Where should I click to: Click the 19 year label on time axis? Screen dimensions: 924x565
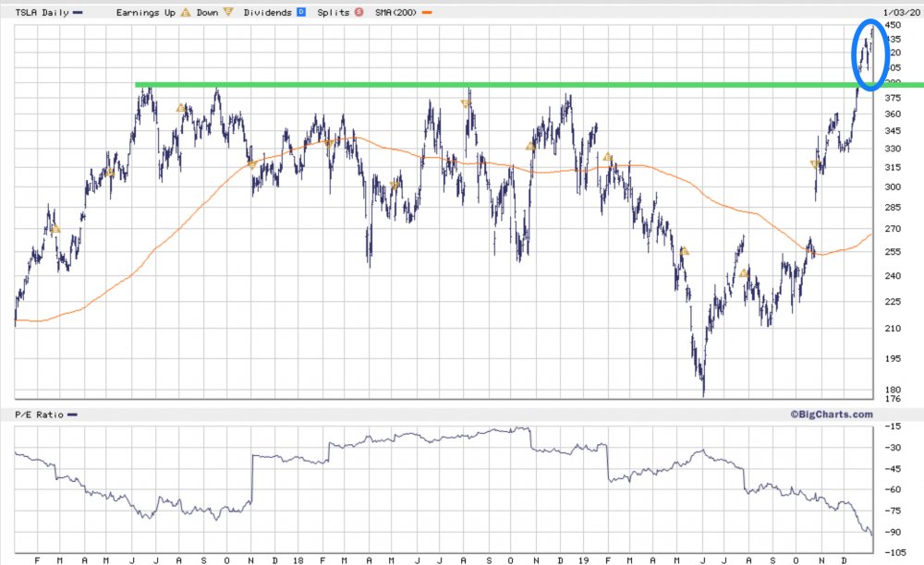point(583,560)
